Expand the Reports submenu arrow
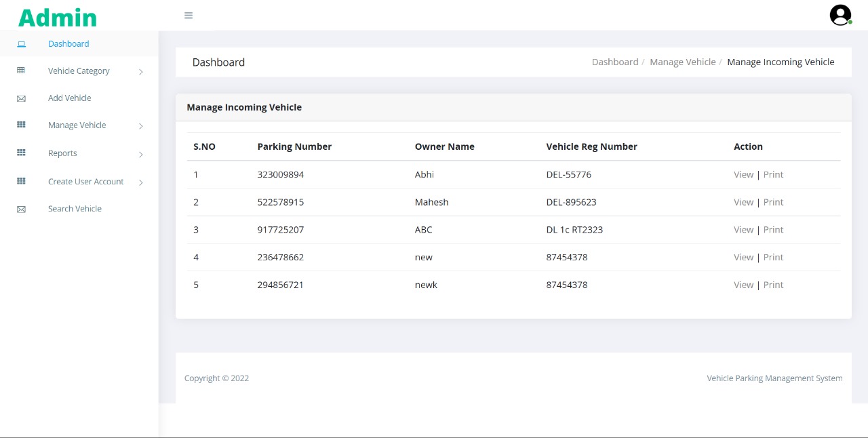The width and height of the screenshot is (868, 438). 141,155
